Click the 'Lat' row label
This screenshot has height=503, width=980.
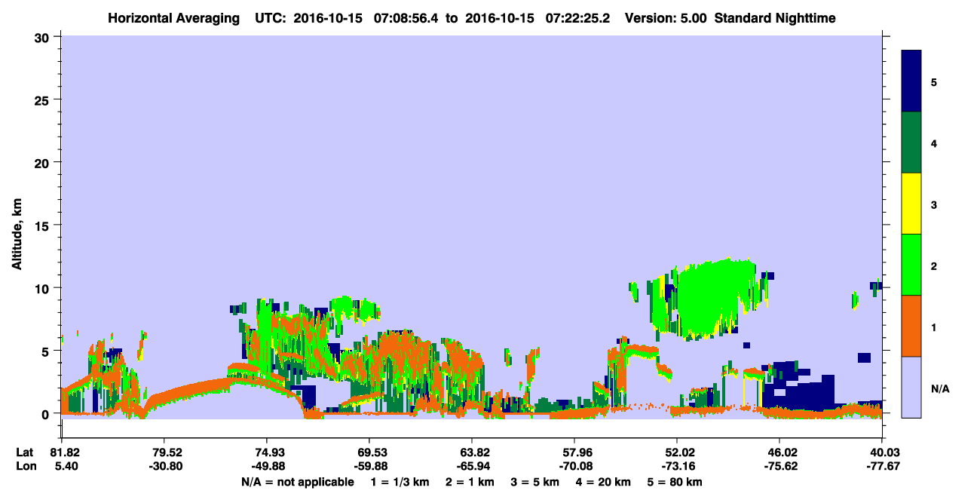24,452
